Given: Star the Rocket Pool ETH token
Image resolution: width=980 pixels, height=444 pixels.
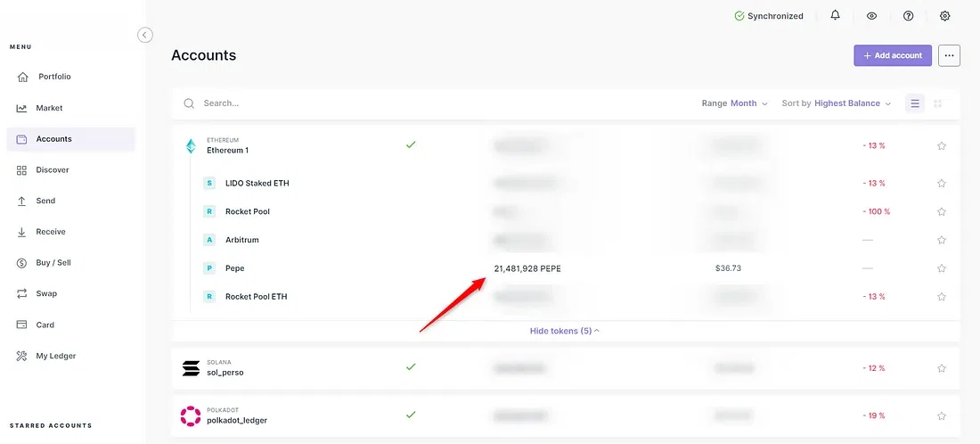Looking at the screenshot, I should tap(942, 296).
